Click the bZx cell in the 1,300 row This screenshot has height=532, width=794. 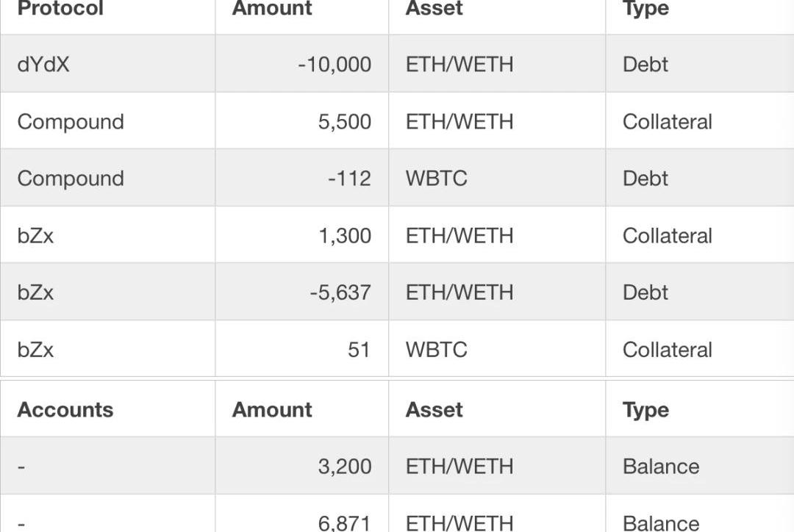click(35, 236)
